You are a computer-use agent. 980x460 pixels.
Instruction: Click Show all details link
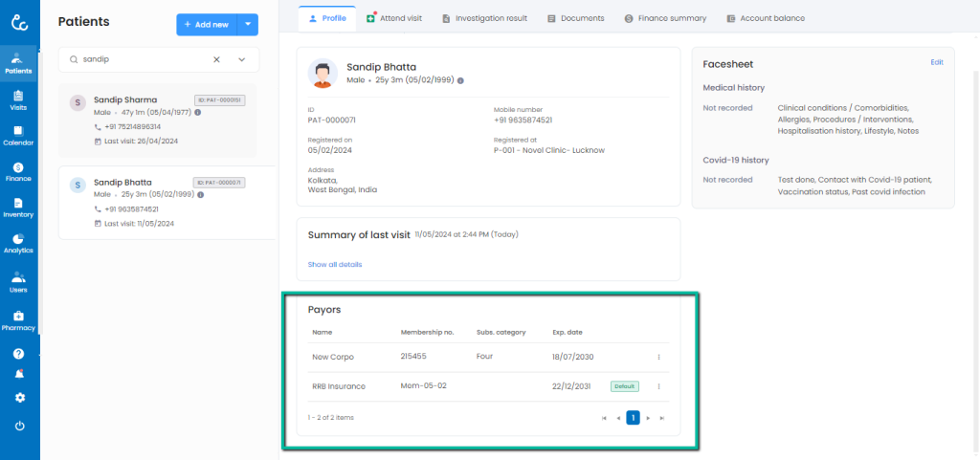point(334,264)
